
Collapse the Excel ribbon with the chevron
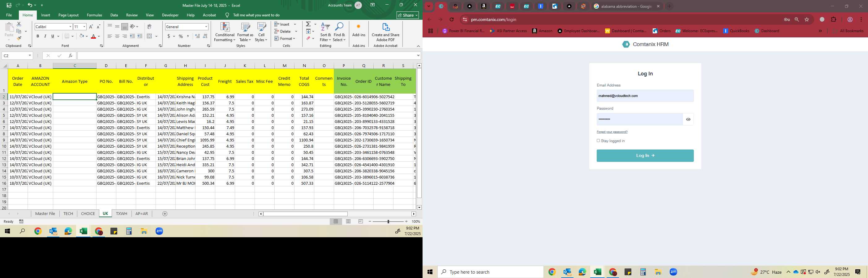tap(418, 46)
